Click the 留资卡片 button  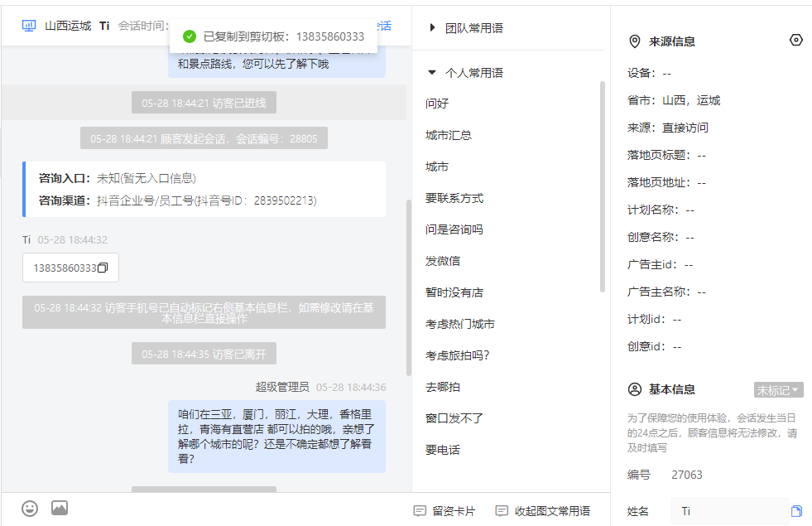tap(444, 511)
